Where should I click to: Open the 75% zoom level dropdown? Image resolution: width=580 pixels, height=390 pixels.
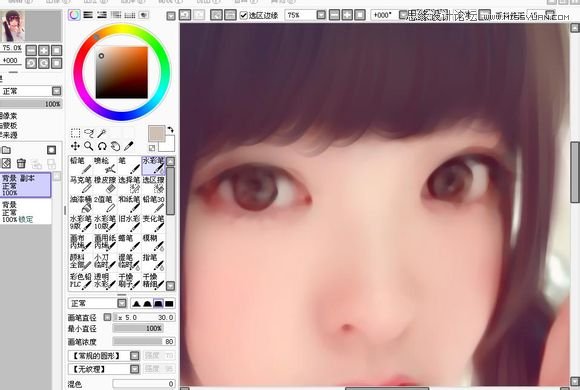(321, 15)
